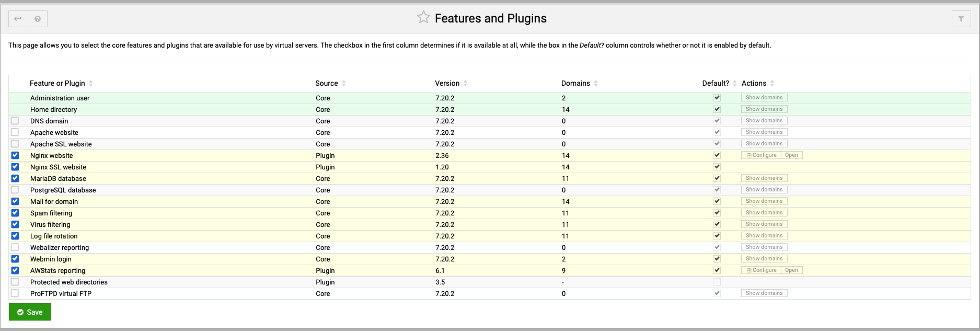Uncheck MariaDB database feature

click(x=15, y=178)
